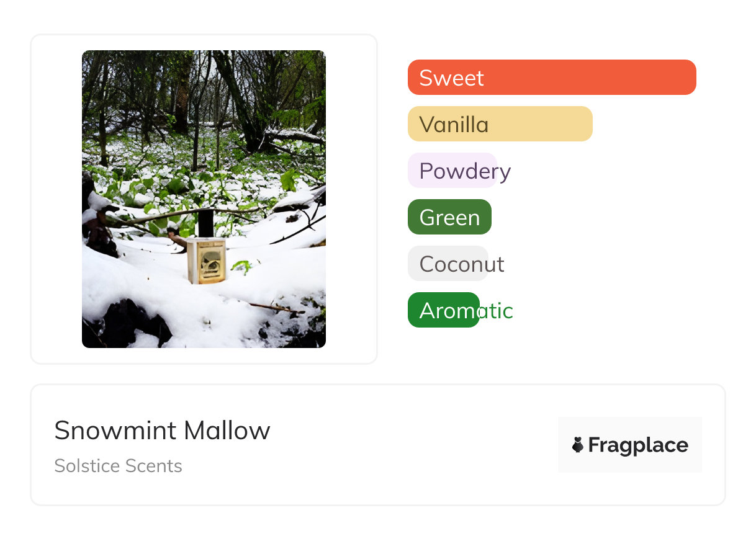The width and height of the screenshot is (756, 536).
Task: Pick the green Aromatic accord bar
Action: (x=443, y=310)
